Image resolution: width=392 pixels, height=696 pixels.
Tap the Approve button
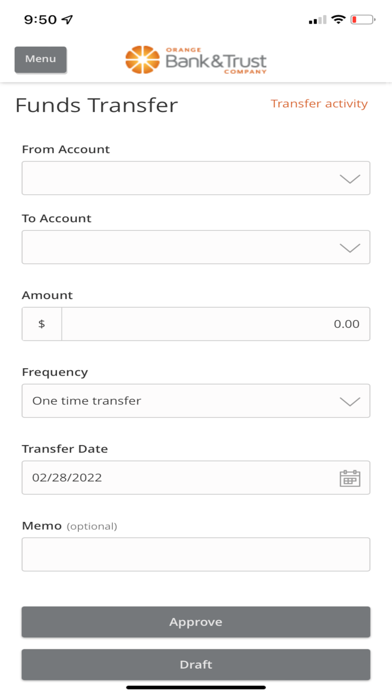point(196,622)
